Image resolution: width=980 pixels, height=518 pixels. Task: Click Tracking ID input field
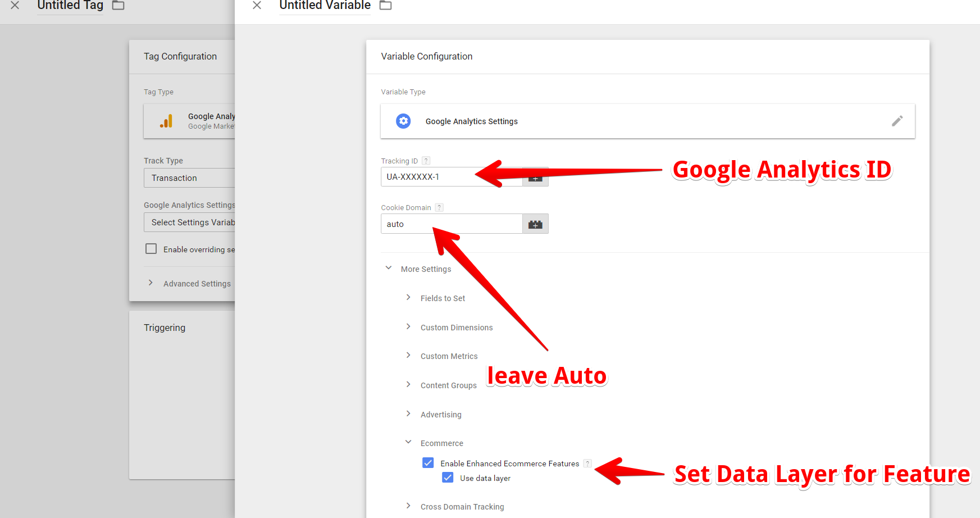(452, 176)
